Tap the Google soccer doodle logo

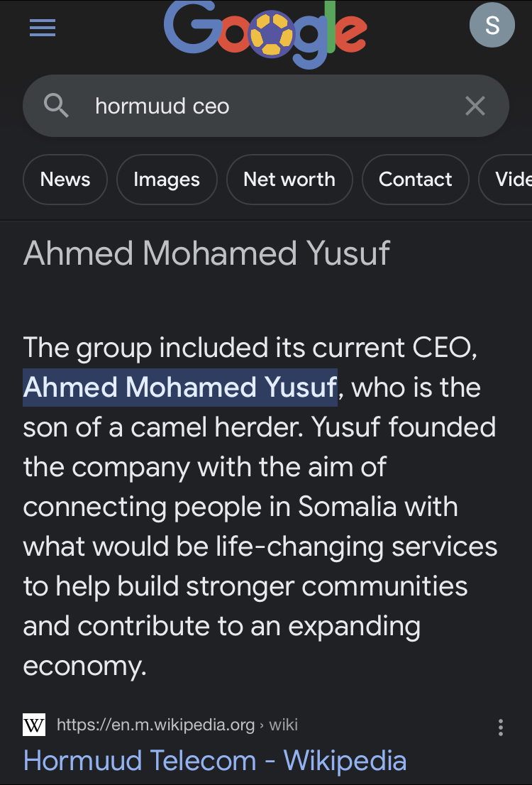pyautogui.click(x=265, y=34)
